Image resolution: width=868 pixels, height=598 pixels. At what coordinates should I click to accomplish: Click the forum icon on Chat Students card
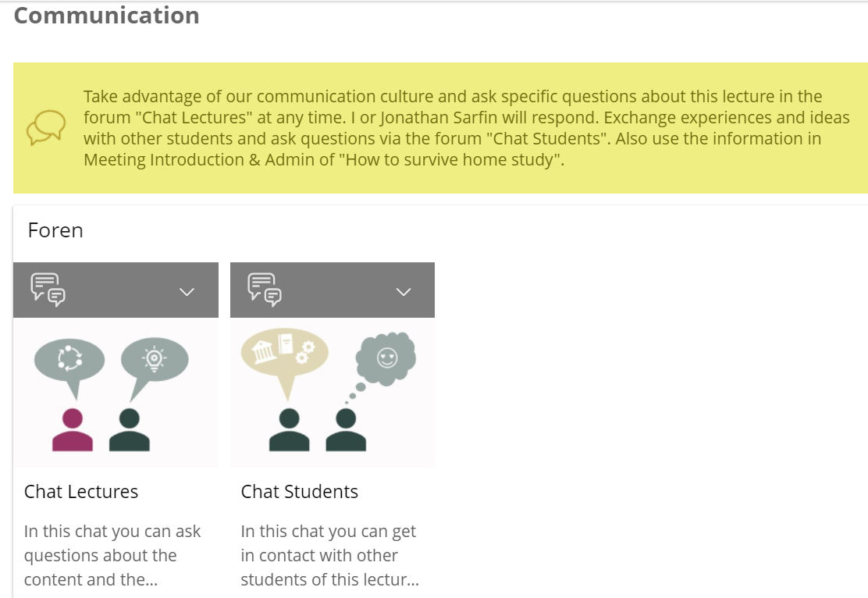point(265,288)
